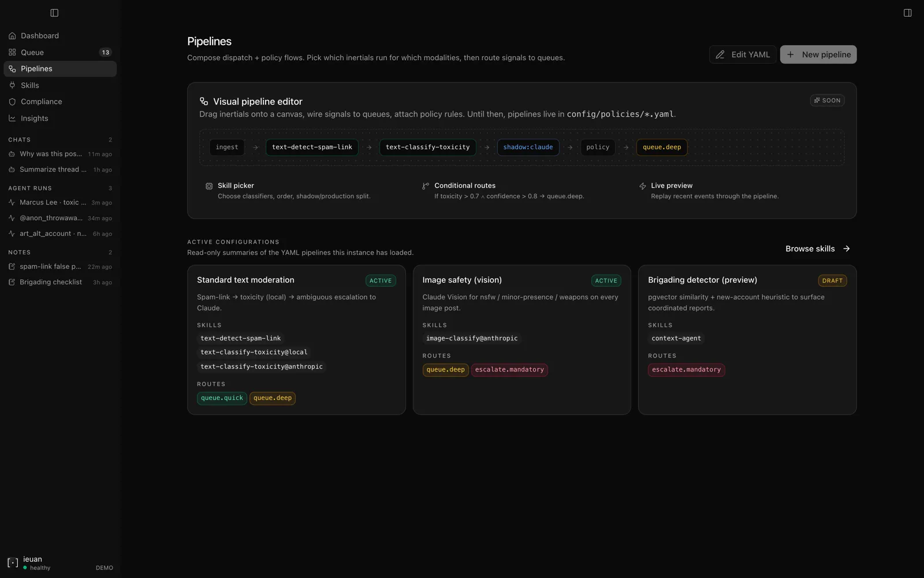Click the arrow icon beside Browse skills
The image size is (924, 578).
click(847, 249)
